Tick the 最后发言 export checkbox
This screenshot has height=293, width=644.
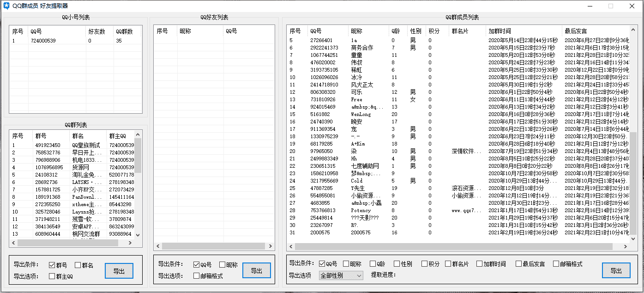click(519, 264)
